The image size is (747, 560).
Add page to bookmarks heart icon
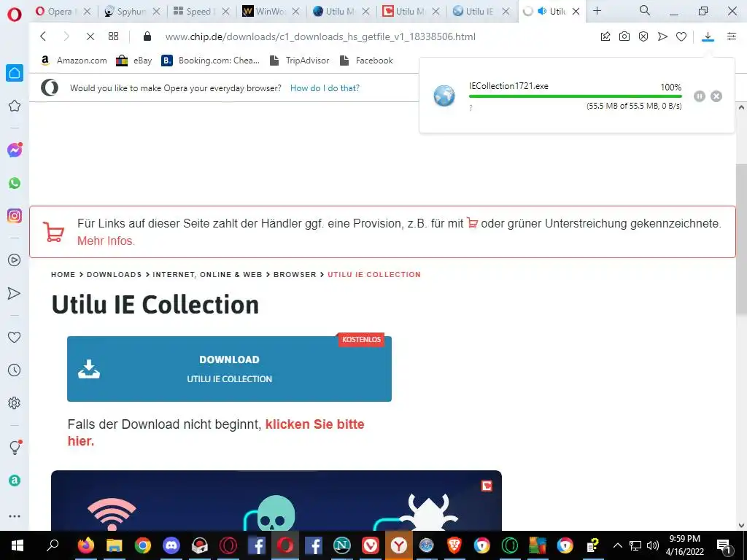pyautogui.click(x=681, y=36)
